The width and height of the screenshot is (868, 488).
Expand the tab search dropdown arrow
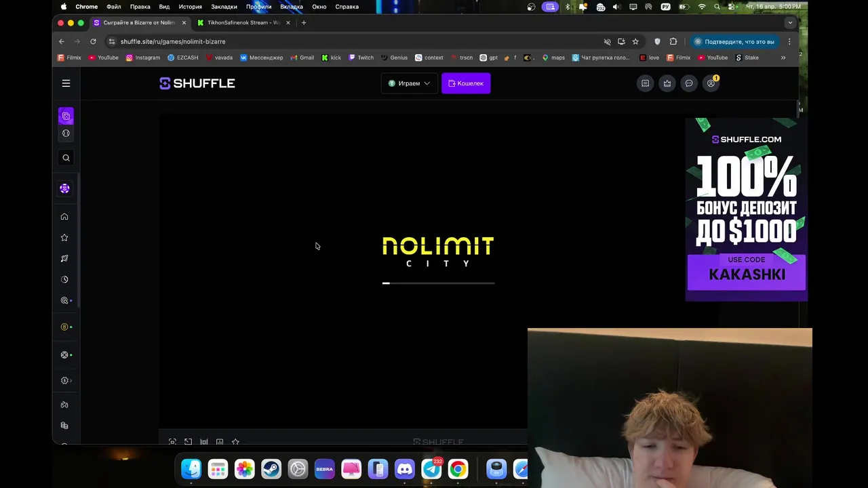(x=790, y=22)
